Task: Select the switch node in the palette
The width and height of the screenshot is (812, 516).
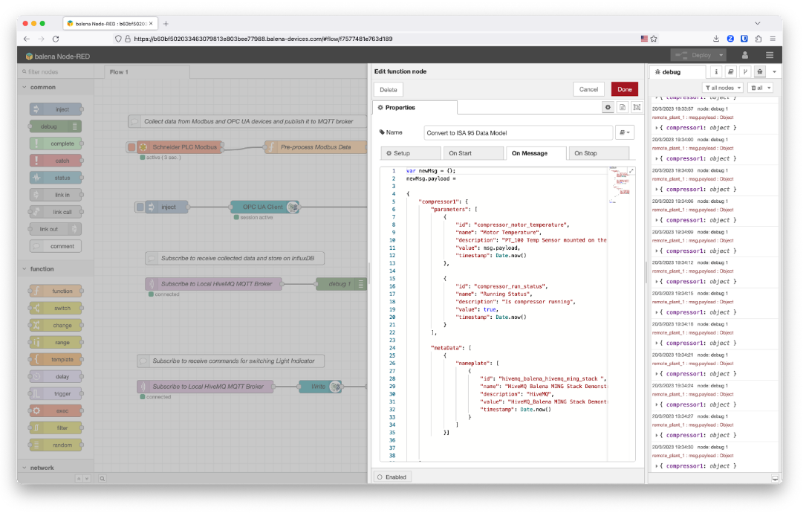Action: [56, 308]
